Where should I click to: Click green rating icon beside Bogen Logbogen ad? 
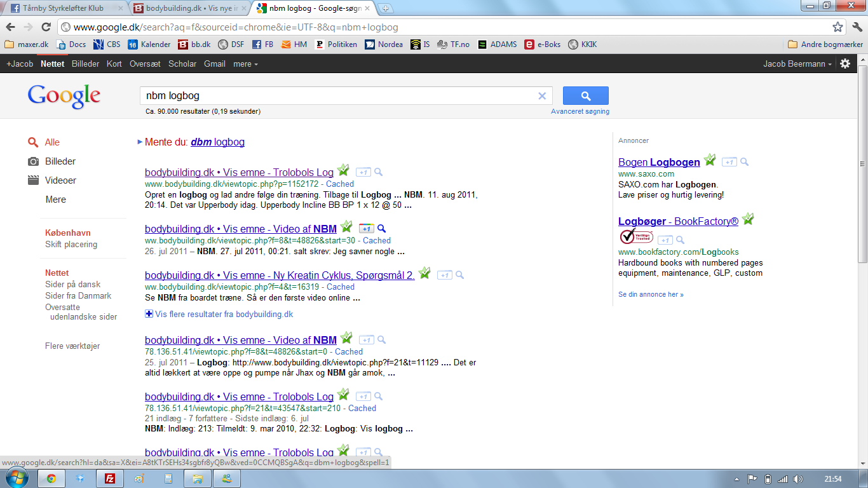pyautogui.click(x=710, y=160)
